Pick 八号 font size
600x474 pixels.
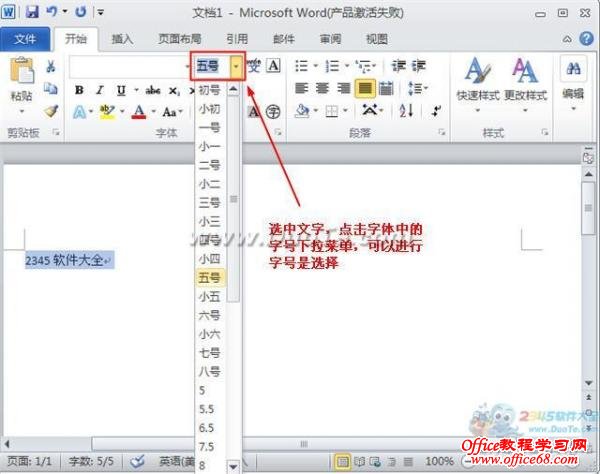pos(210,371)
